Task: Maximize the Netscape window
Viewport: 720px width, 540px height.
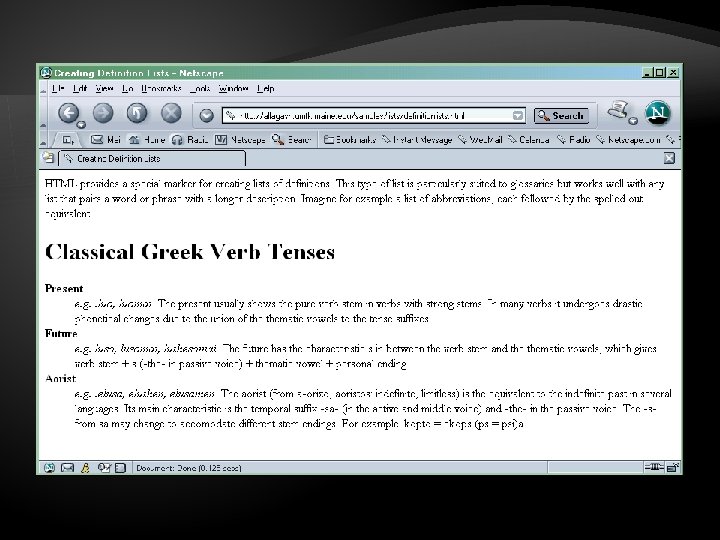Action: click(x=660, y=73)
